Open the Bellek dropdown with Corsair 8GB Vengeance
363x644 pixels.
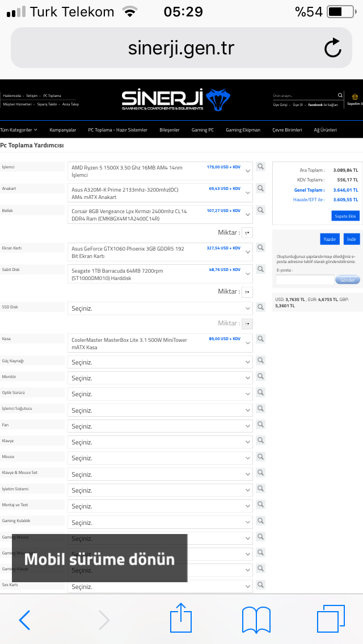160,214
